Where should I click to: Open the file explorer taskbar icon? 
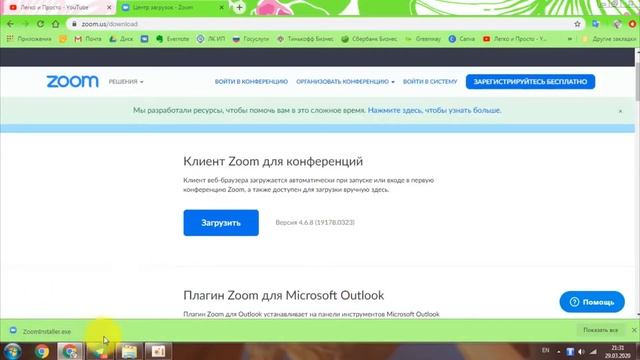pyautogui.click(x=129, y=351)
